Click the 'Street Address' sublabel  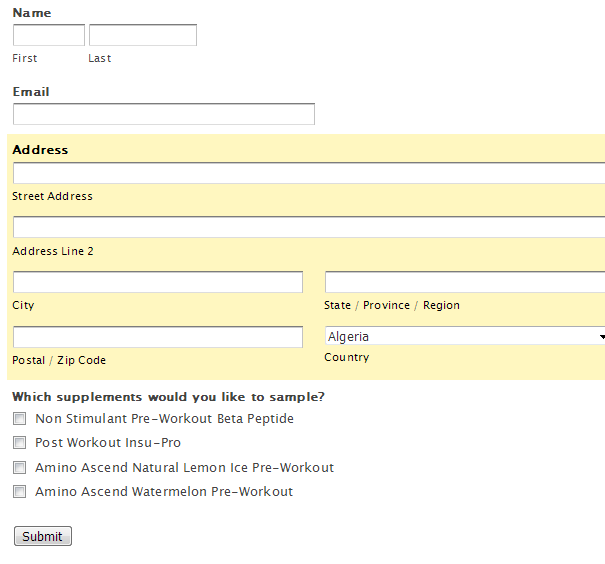52,196
